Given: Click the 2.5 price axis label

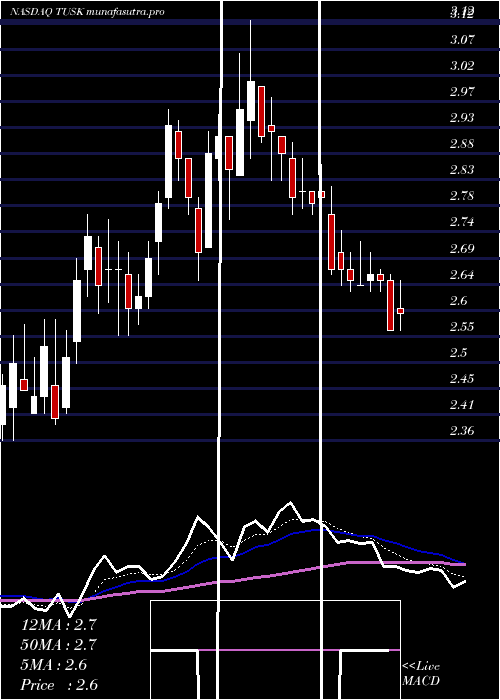Looking at the screenshot, I should point(459,353).
